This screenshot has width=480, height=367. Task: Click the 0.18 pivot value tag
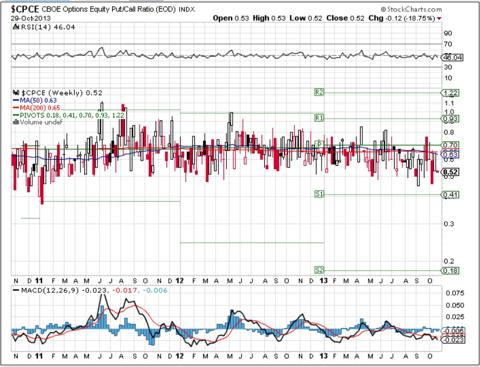[x=450, y=271]
